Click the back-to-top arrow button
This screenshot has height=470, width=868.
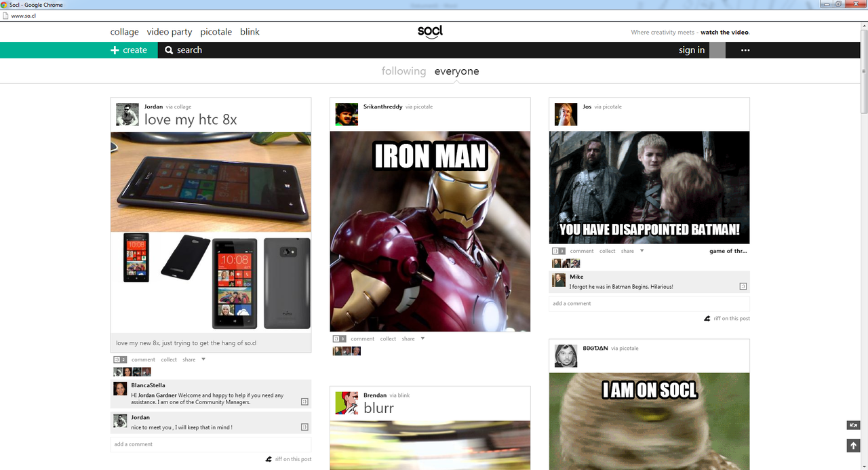[x=853, y=446]
